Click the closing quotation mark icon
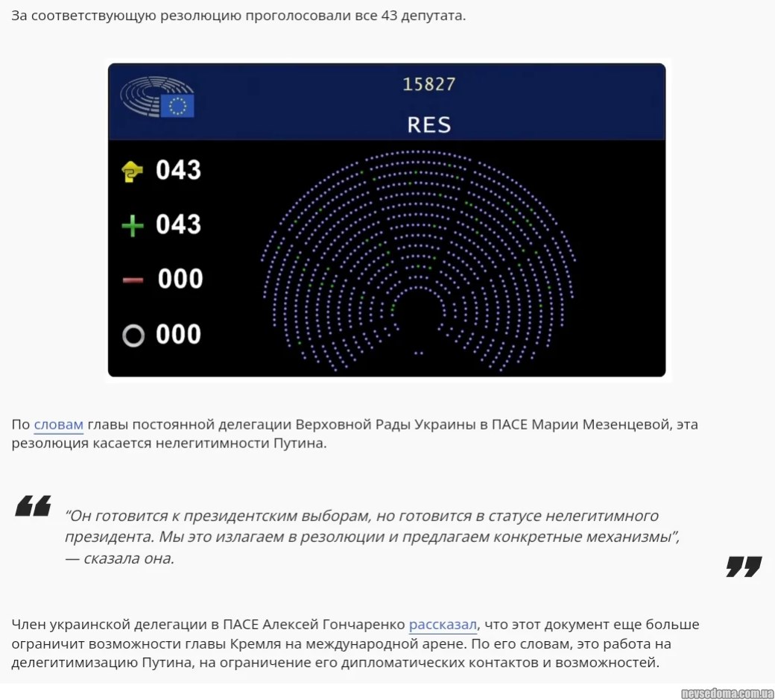This screenshot has height=700, width=775. point(744,567)
